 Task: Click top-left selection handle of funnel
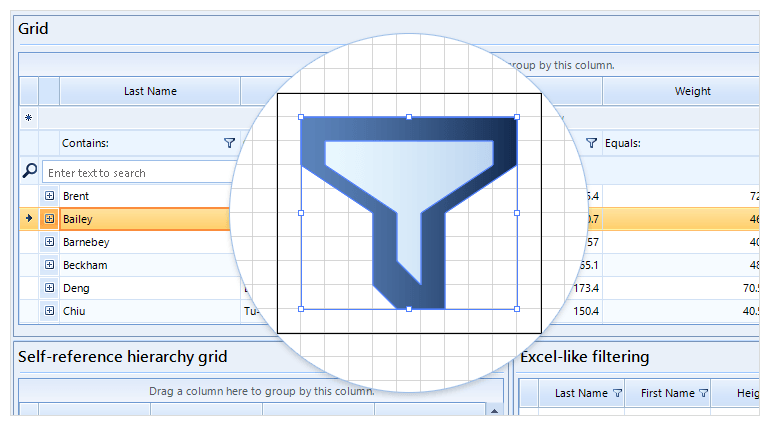coord(301,117)
